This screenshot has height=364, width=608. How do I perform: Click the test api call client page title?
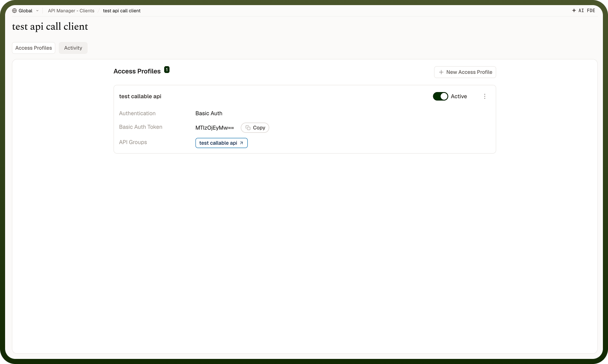tap(50, 26)
